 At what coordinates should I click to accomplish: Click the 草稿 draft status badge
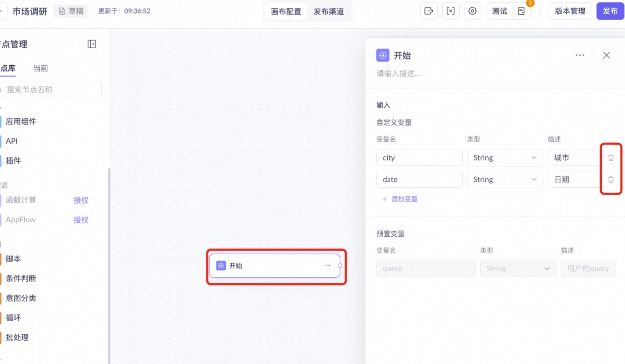click(71, 11)
